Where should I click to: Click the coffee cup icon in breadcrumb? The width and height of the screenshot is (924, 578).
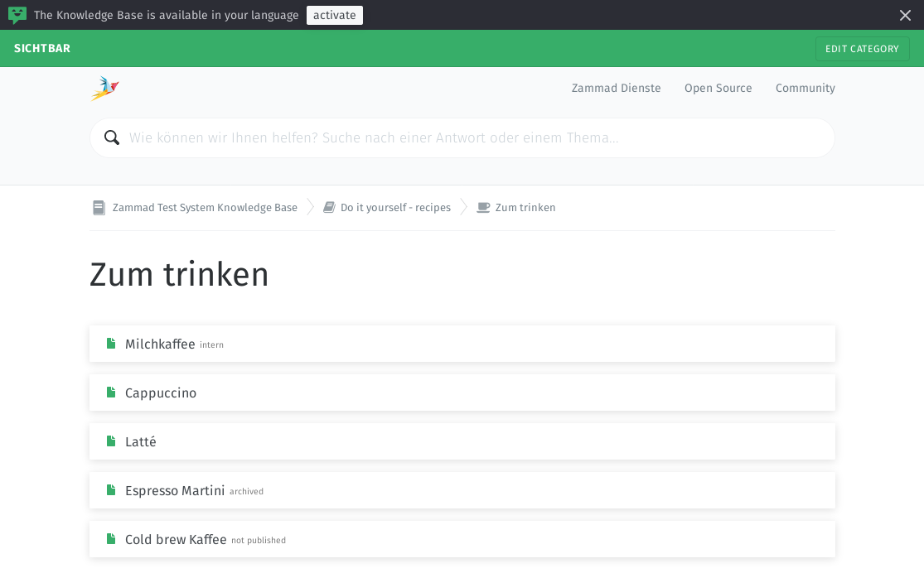coord(483,208)
